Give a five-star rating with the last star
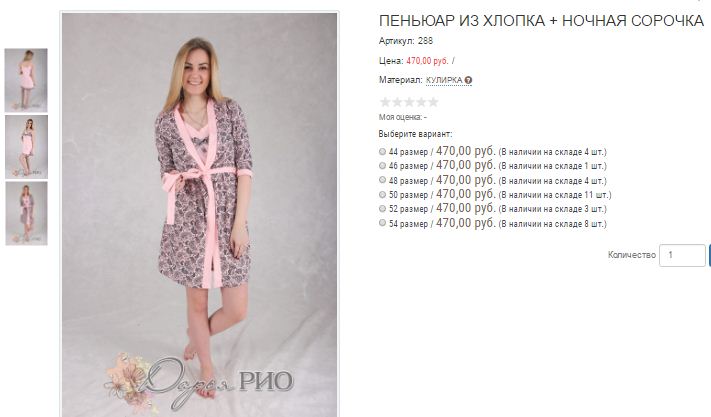Viewport: 711px width, 417px height. 433,102
